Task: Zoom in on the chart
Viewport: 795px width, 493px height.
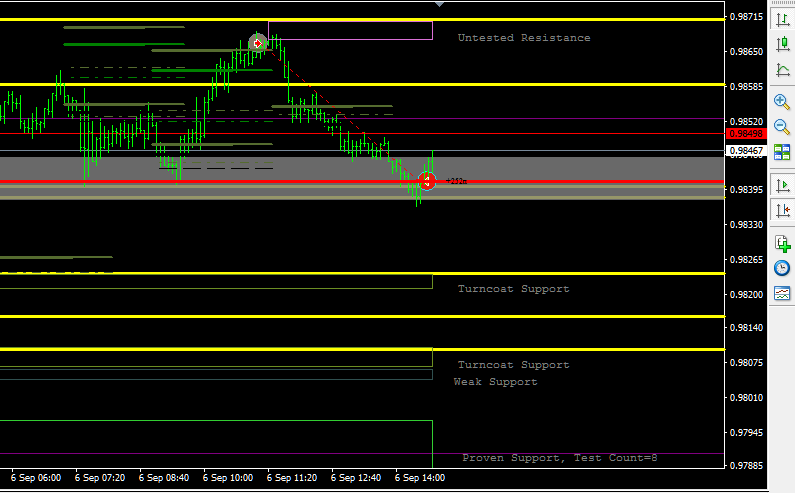Action: [782, 101]
